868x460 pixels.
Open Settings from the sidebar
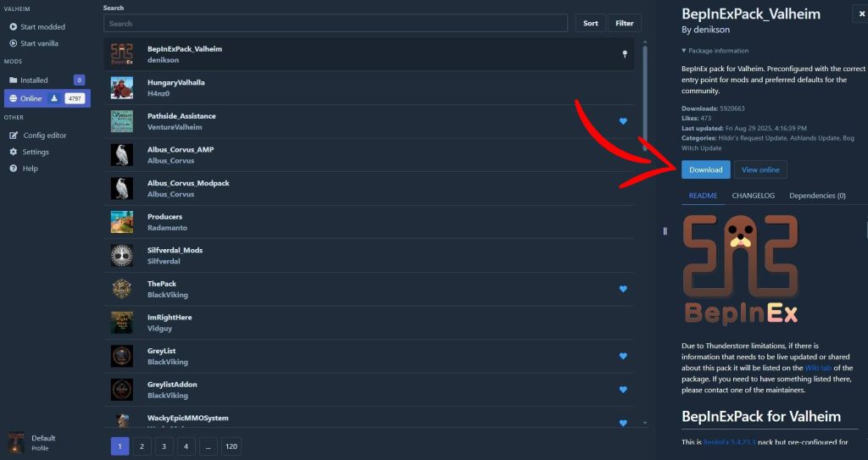[30, 152]
